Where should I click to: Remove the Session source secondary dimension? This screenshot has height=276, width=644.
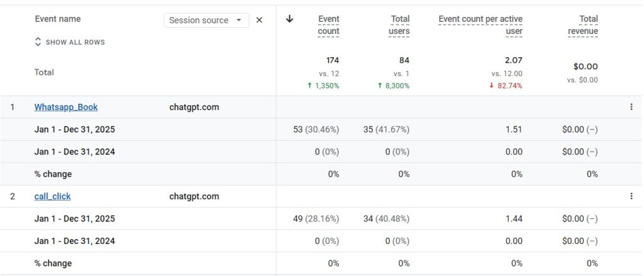[259, 20]
